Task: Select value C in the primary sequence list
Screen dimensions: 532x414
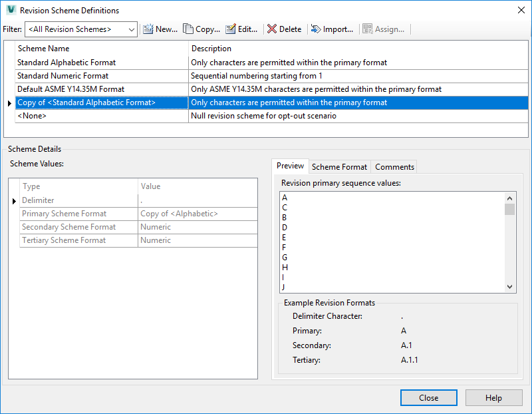Action: click(285, 208)
